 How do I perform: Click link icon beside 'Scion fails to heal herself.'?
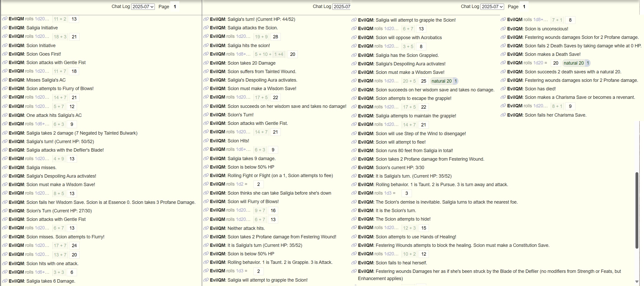tap(354, 263)
